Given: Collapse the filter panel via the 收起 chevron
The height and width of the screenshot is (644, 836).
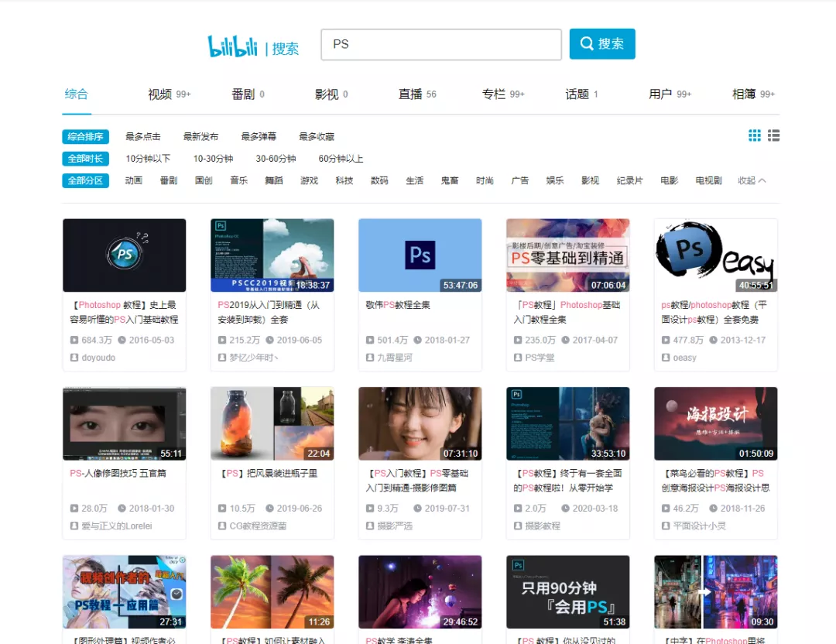Looking at the screenshot, I should coord(751,180).
